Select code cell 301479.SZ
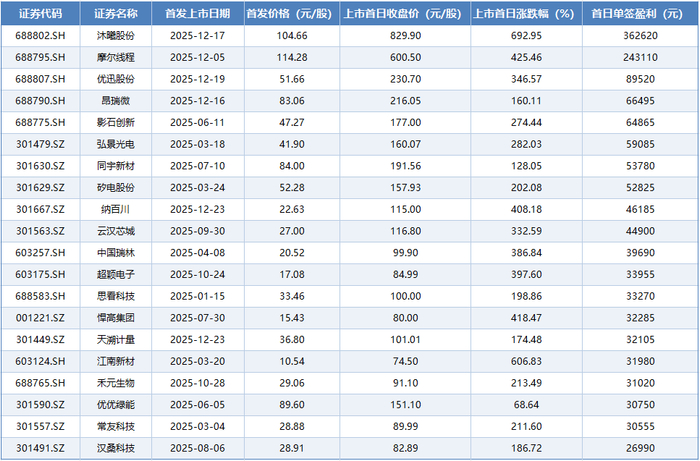 (41, 145)
